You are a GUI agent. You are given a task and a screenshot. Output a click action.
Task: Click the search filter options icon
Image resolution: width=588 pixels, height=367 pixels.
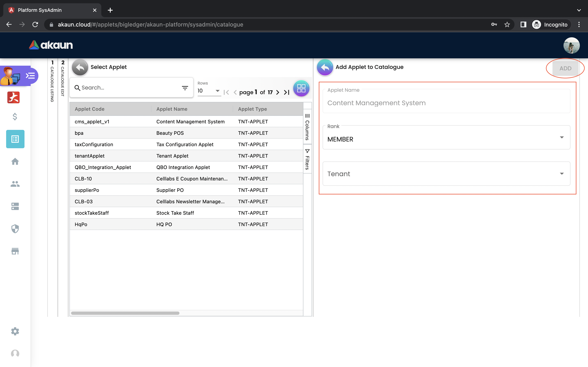click(185, 88)
